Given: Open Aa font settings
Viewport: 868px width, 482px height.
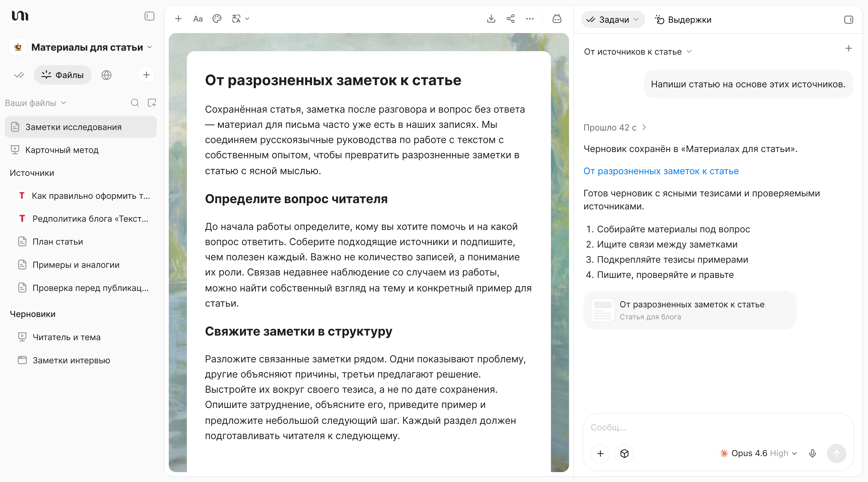Looking at the screenshot, I should coord(198,19).
